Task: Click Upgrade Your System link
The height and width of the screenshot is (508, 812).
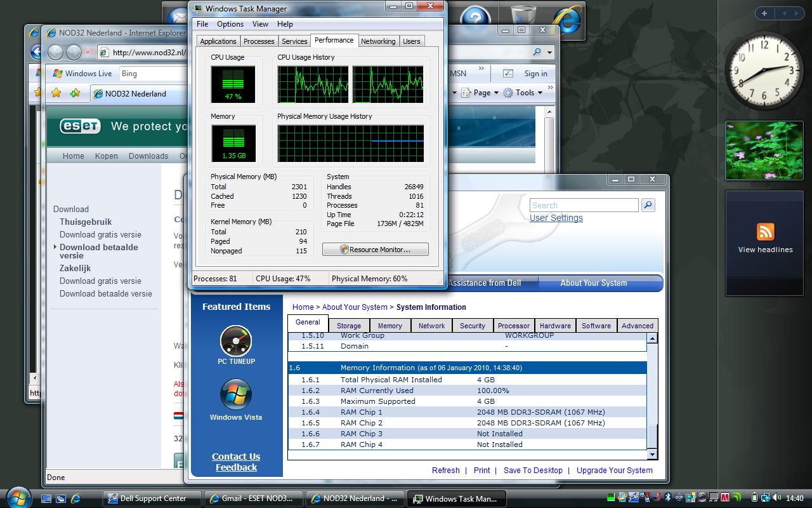Action: click(x=615, y=471)
